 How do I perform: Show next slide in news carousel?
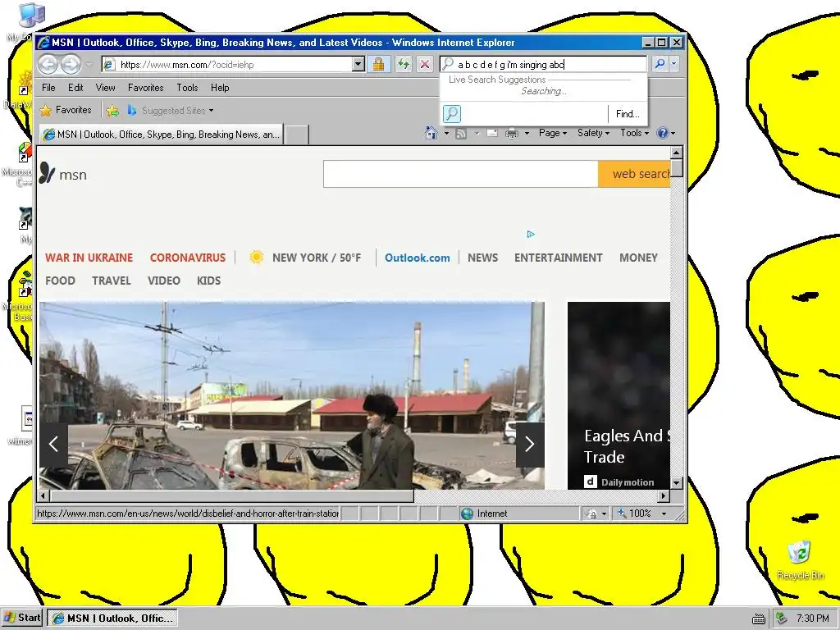pyautogui.click(x=530, y=444)
